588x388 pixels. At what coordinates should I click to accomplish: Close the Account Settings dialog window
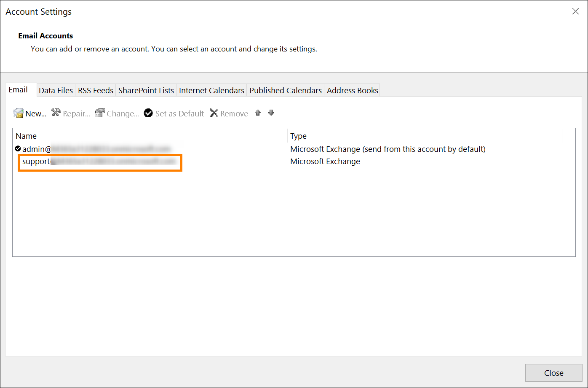[x=575, y=11]
